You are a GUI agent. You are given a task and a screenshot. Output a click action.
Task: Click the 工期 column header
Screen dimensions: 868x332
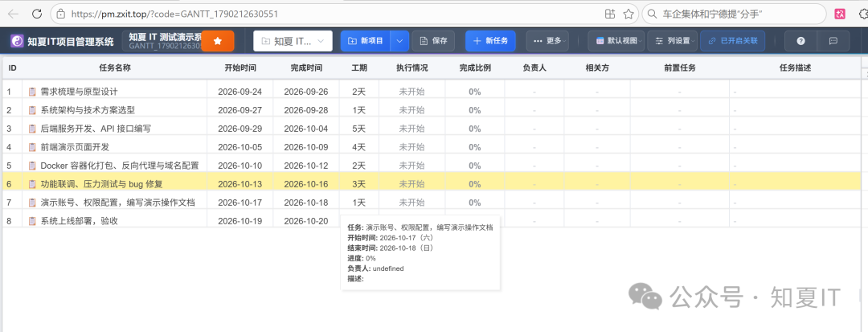coord(358,68)
